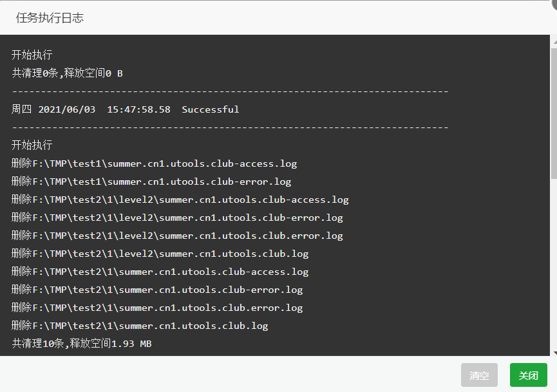Click the log panel's vertical scrollbar thumb
The height and width of the screenshot is (392, 557).
(x=554, y=114)
